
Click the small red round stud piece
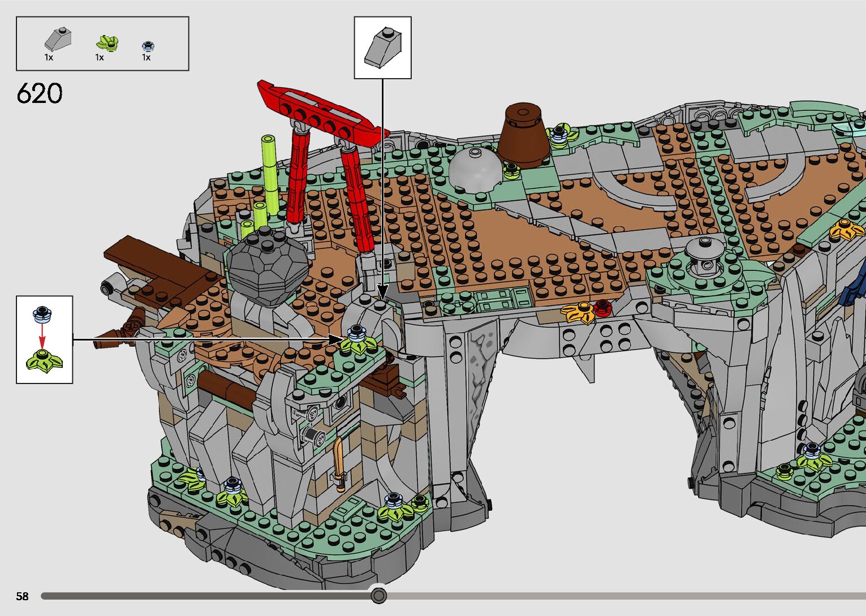point(603,307)
